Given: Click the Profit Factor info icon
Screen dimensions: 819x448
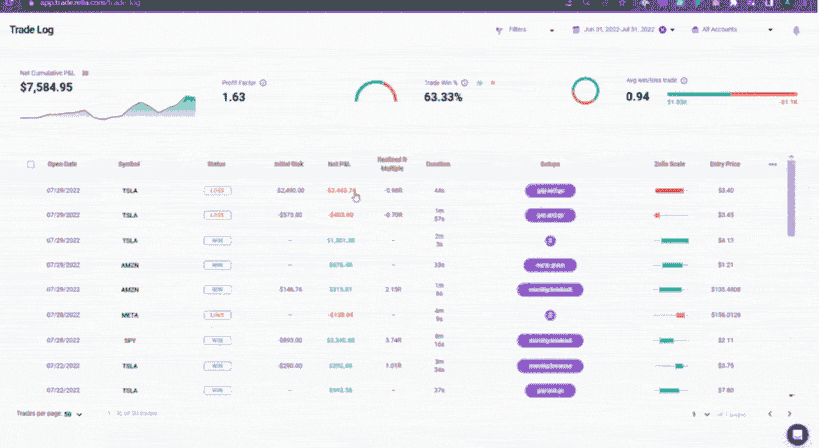Looking at the screenshot, I should (263, 82).
